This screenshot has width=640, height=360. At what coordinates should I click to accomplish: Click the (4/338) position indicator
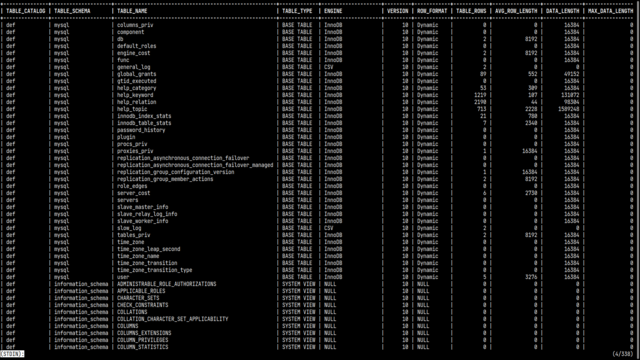click(622, 354)
